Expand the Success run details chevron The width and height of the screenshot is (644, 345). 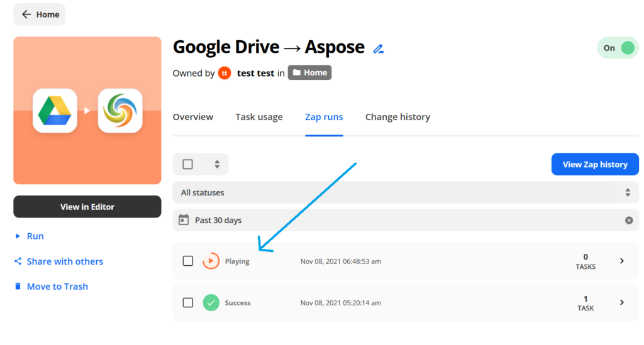(x=622, y=302)
